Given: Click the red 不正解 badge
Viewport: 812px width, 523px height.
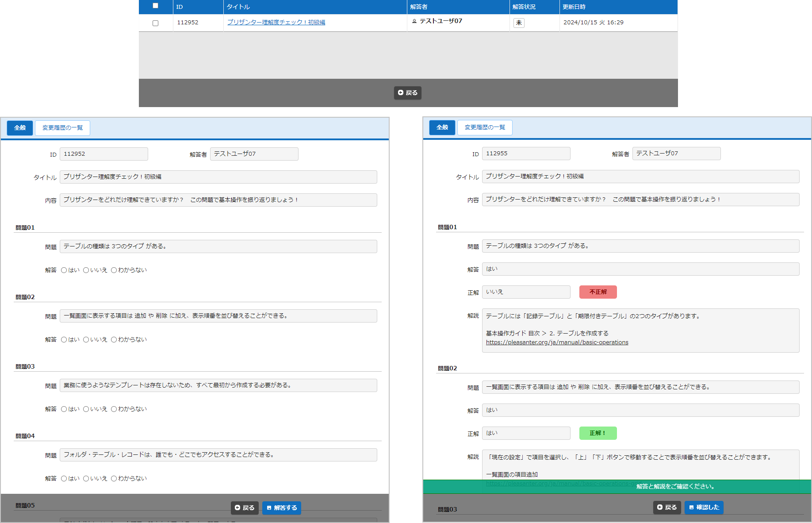Looking at the screenshot, I should click(598, 292).
